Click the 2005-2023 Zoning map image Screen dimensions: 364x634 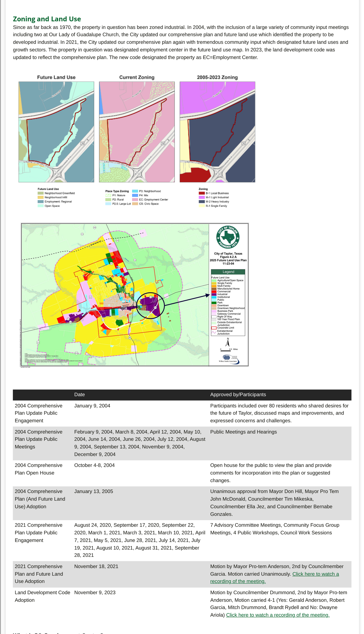pos(218,132)
